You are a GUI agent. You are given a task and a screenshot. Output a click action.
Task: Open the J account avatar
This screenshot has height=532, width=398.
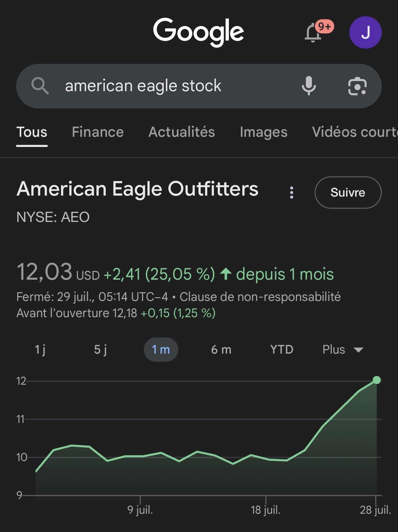(x=365, y=32)
